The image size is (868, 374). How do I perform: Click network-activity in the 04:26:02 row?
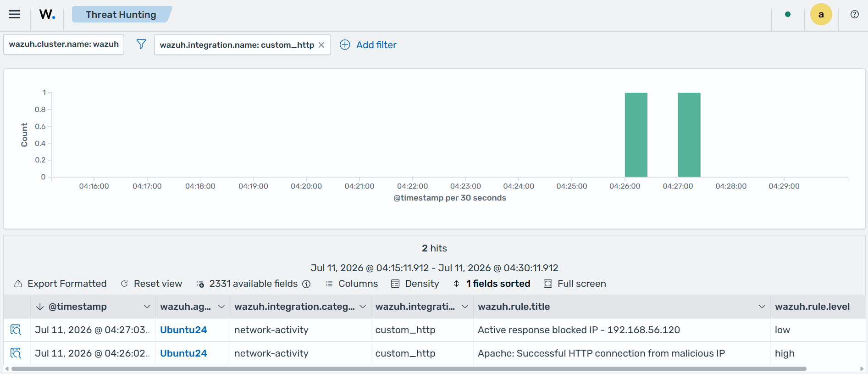tap(271, 353)
